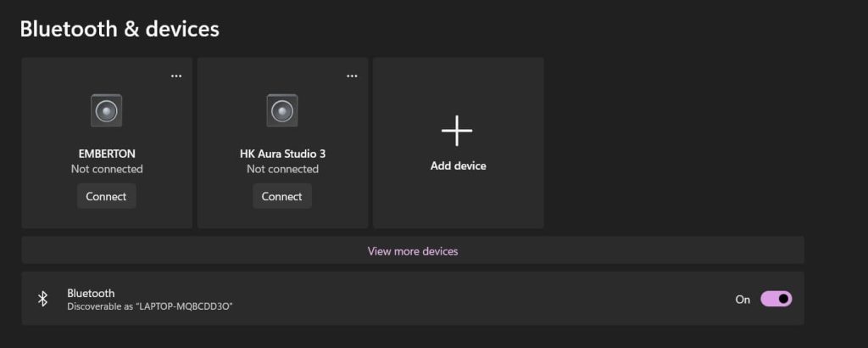868x348 pixels.
Task: Connect to the EMBERTON speaker
Action: click(107, 196)
